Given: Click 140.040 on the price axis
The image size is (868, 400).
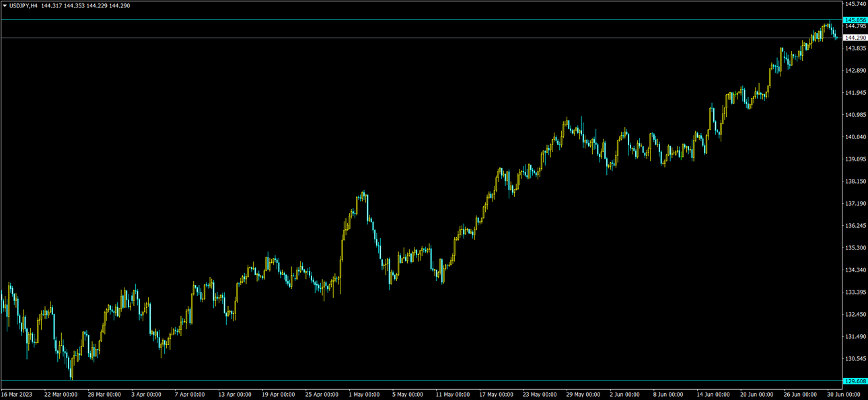Looking at the screenshot, I should pyautogui.click(x=856, y=137).
